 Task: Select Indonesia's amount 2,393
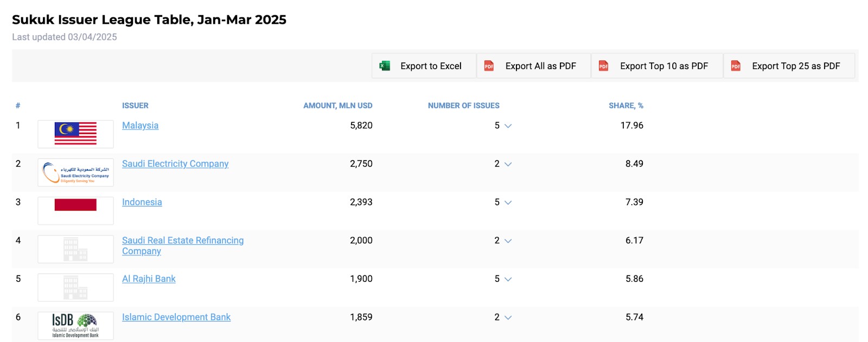pos(361,202)
